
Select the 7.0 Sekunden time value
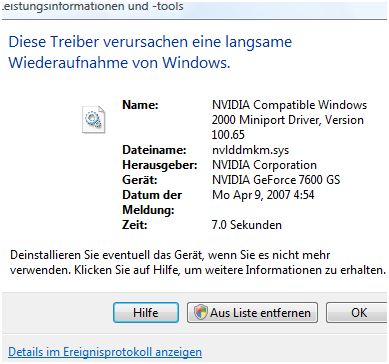coord(247,225)
